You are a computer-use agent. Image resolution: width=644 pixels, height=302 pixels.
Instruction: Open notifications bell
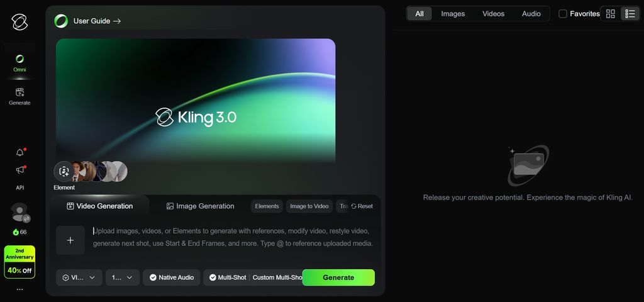tap(19, 152)
